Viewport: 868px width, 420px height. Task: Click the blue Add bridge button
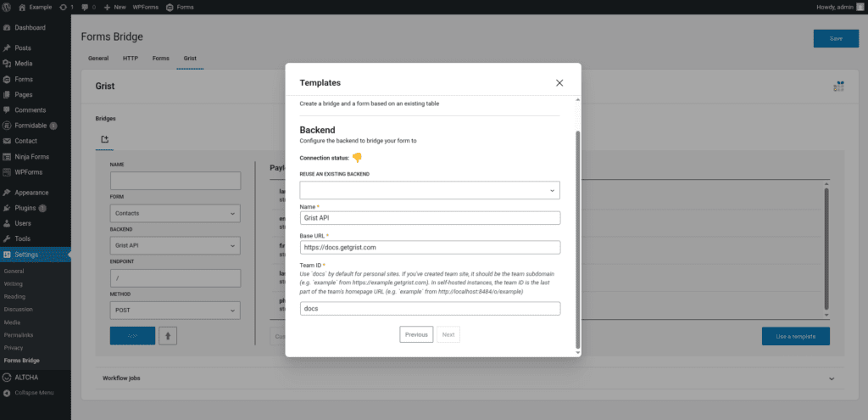pos(132,336)
